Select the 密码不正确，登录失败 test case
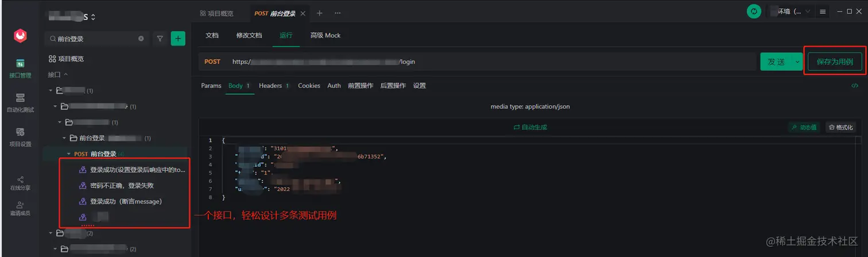868x257 pixels. pos(122,186)
